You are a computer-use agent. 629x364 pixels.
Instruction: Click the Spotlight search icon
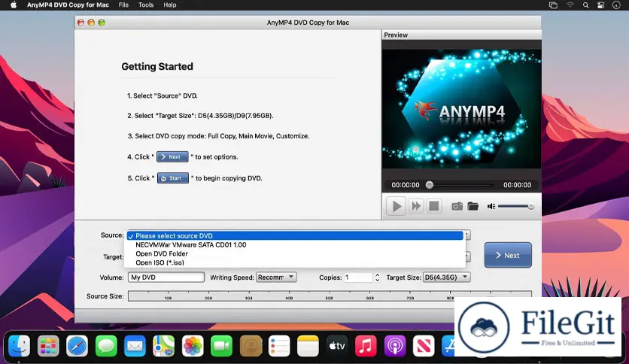coord(585,5)
